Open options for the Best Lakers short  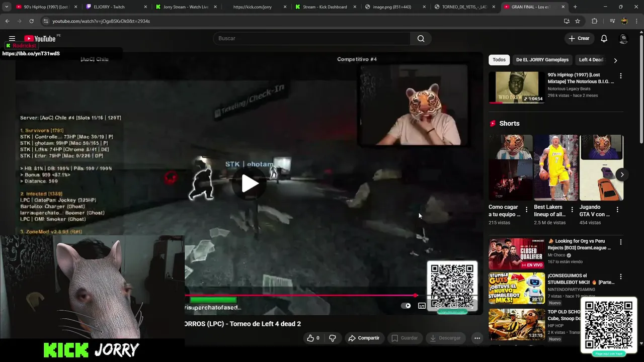point(572,210)
